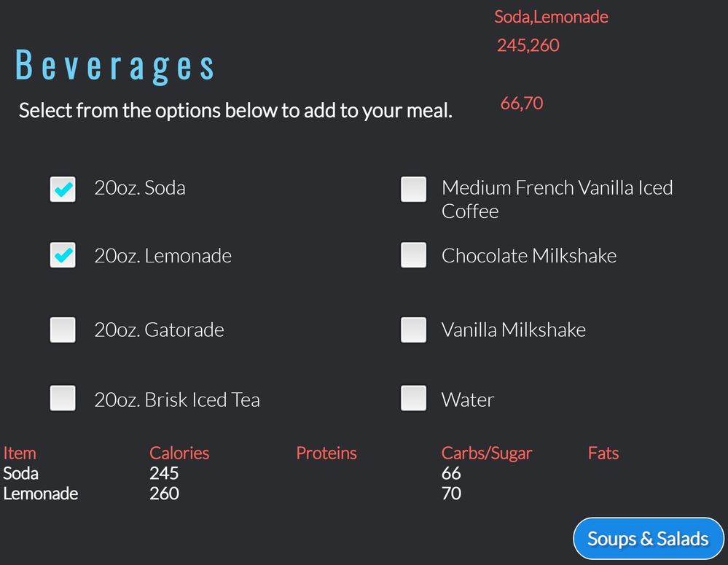Uncheck the 20oz. Soda checkbox
Viewport: 728px width, 565px height.
point(63,189)
